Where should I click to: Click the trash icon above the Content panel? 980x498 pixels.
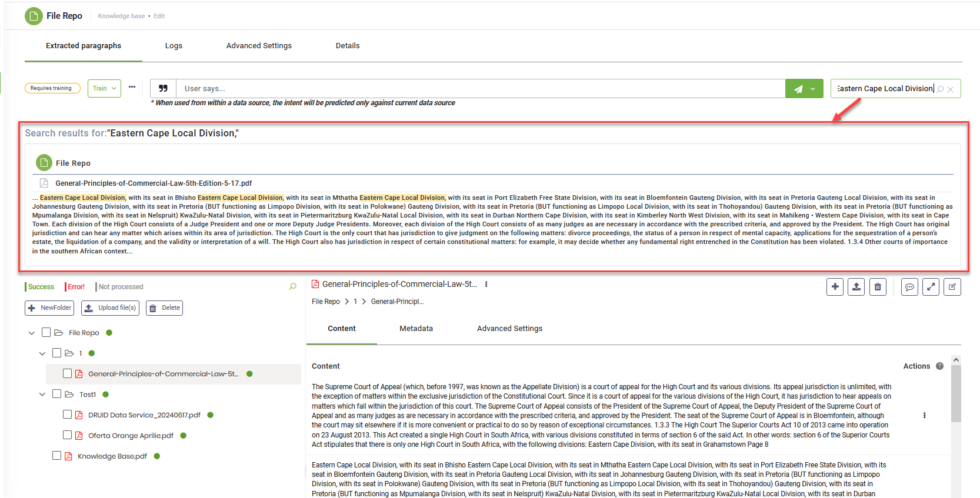click(877, 287)
